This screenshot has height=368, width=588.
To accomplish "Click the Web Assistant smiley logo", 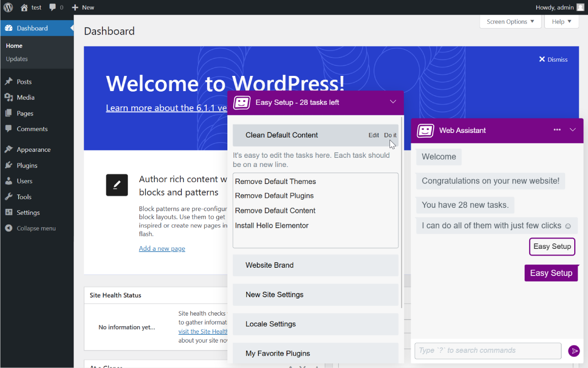I will tap(425, 131).
